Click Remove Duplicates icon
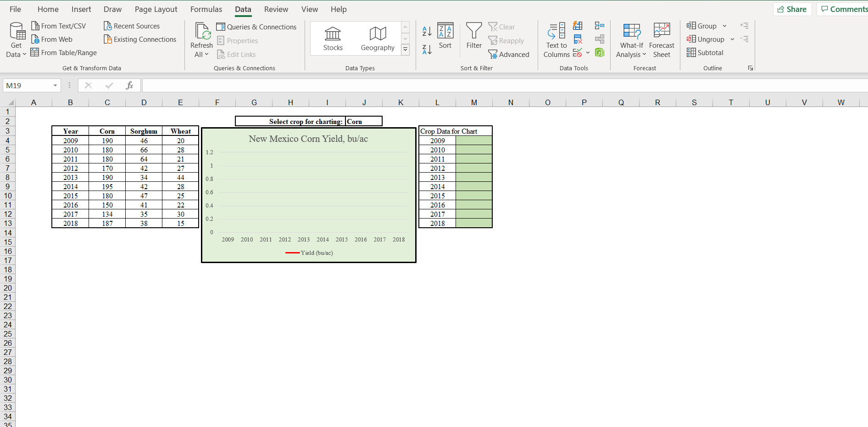Screen dimensions: 868x427 point(578,39)
